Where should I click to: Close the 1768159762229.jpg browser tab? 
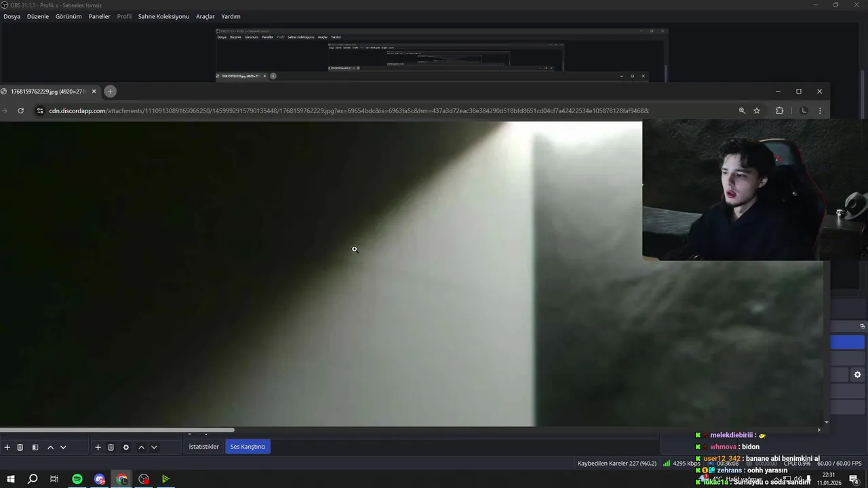pyautogui.click(x=94, y=91)
